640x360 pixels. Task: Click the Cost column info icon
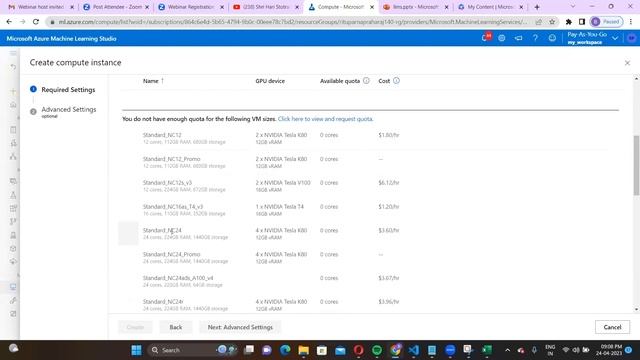pyautogui.click(x=396, y=81)
